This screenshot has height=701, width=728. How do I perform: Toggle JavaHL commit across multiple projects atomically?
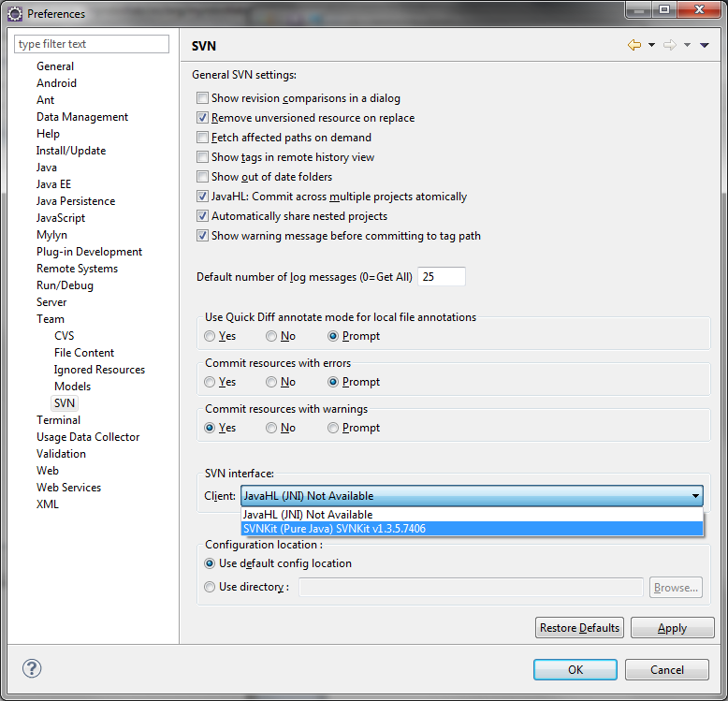[x=202, y=197]
